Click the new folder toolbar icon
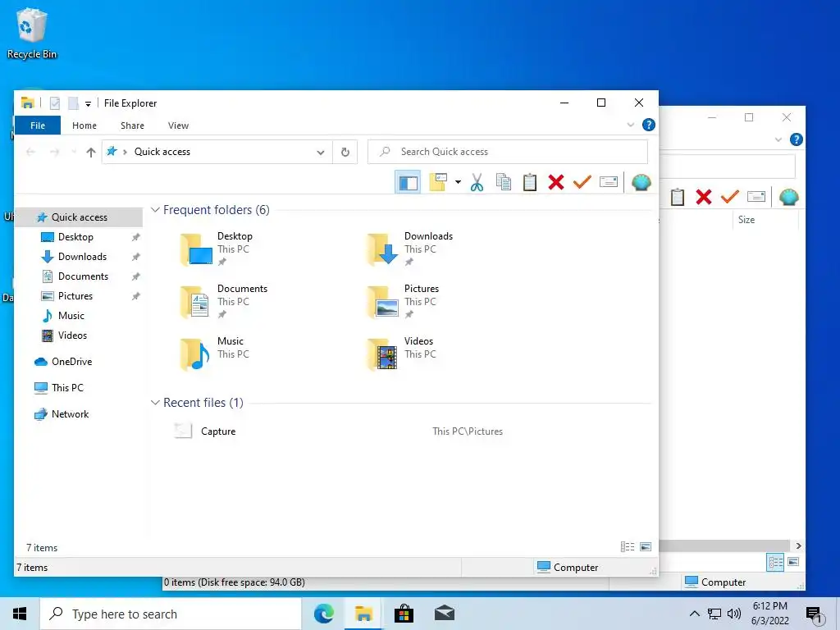Image resolution: width=840 pixels, height=630 pixels. pyautogui.click(x=438, y=182)
